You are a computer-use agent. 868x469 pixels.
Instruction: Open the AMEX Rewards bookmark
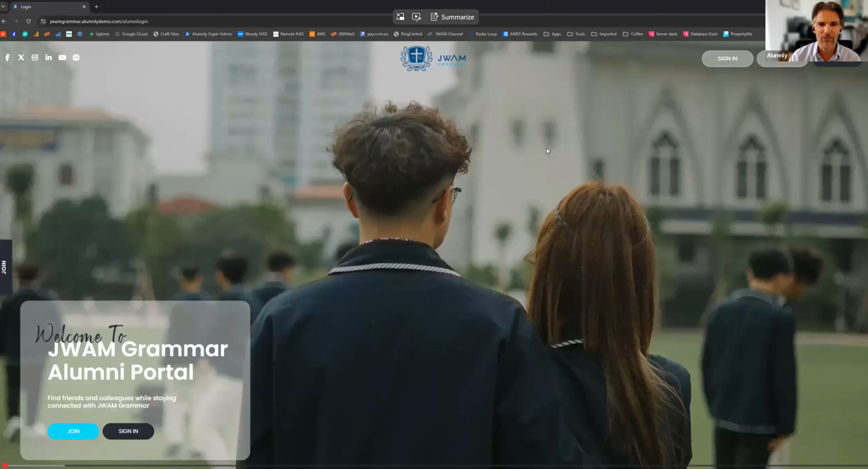[x=520, y=34]
